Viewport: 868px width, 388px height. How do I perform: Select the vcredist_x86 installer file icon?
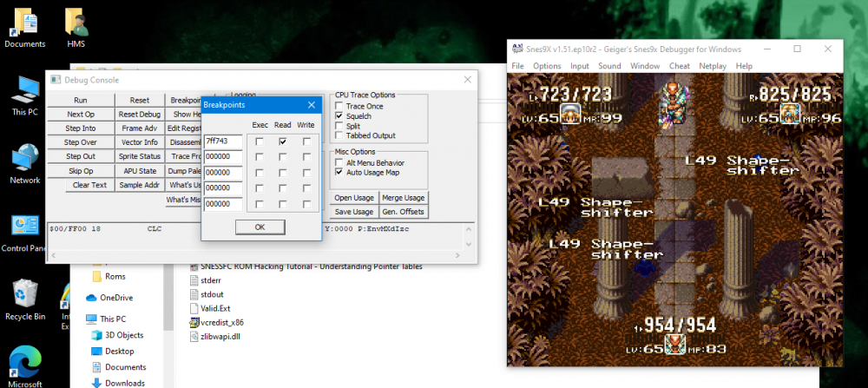pos(194,322)
